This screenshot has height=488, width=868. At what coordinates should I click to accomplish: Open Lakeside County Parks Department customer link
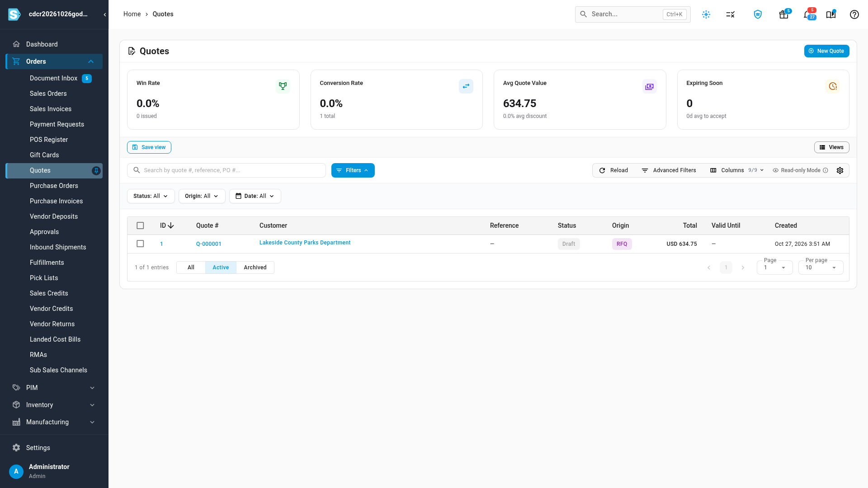[x=305, y=243]
